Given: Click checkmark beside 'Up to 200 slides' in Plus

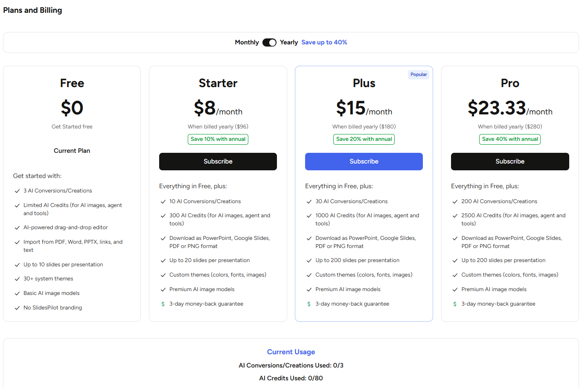Looking at the screenshot, I should [309, 260].
